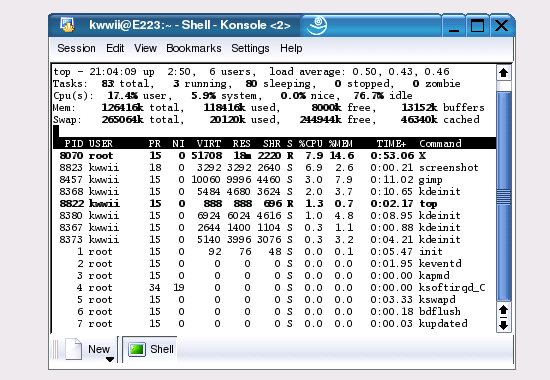550x380 pixels.
Task: Maximize the Konsole window
Action: [477, 26]
